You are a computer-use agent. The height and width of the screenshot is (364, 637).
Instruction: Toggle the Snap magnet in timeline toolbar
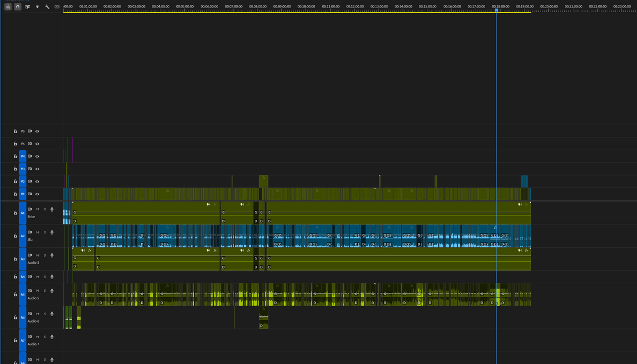click(x=18, y=7)
